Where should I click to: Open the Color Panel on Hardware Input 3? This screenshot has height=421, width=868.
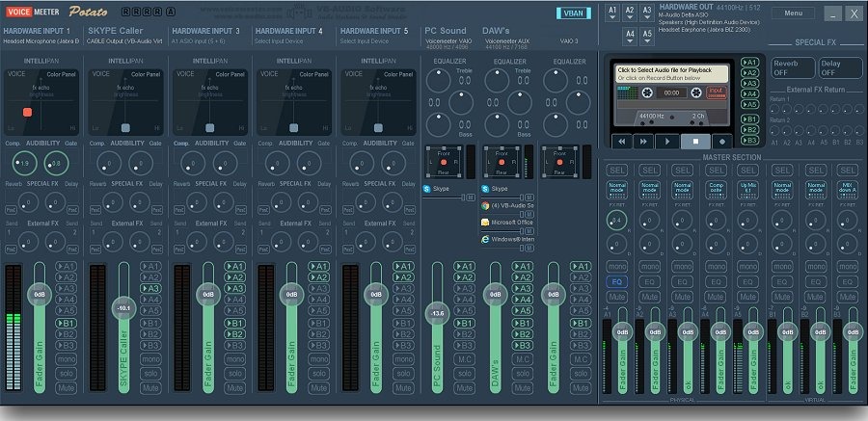(x=231, y=74)
